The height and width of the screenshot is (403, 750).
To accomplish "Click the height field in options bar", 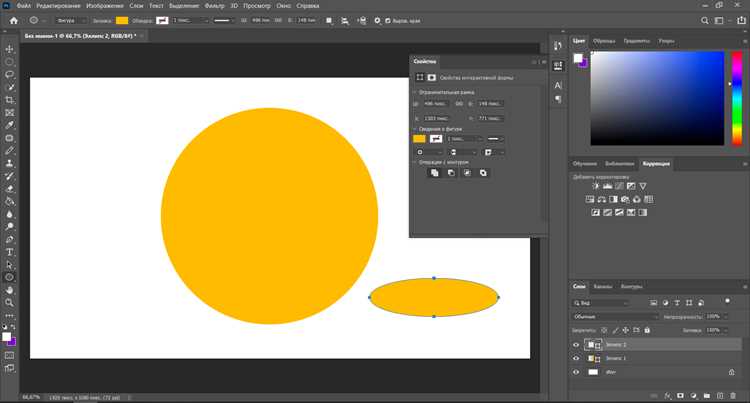I will point(306,21).
